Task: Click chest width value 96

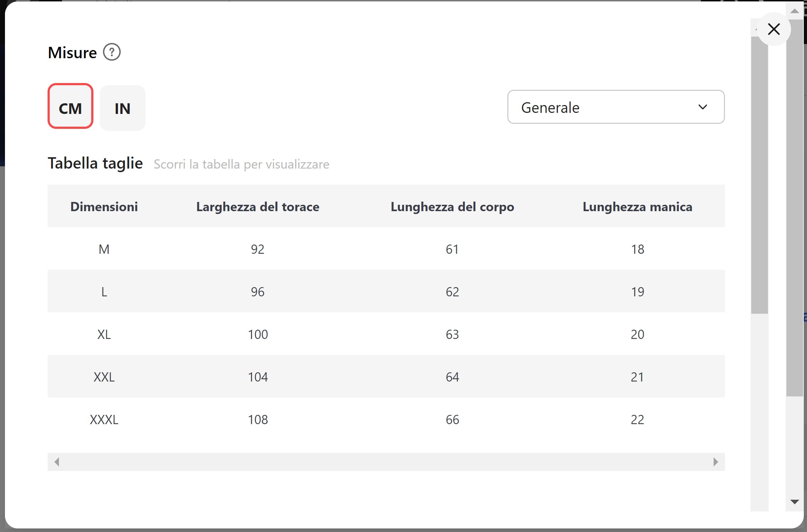Action: pyautogui.click(x=258, y=292)
